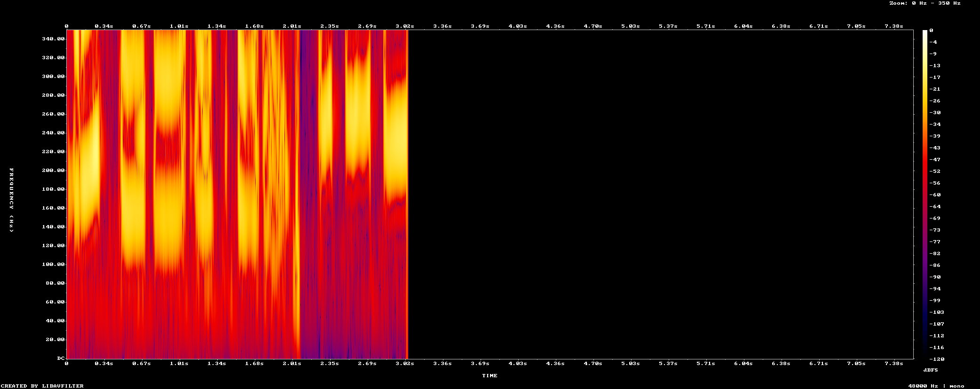Viewport: 980px width, 389px height.
Task: Select the -120 value on the dBFS scale
Action: [x=937, y=359]
